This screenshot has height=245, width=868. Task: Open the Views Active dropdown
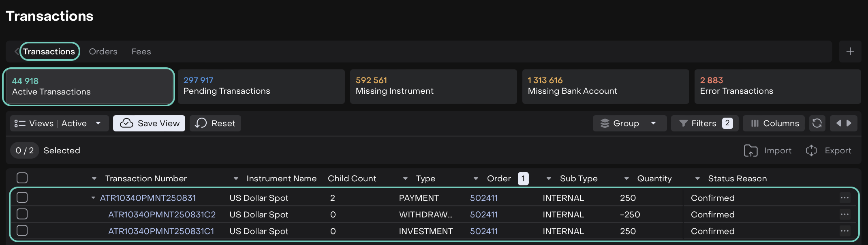click(x=59, y=123)
